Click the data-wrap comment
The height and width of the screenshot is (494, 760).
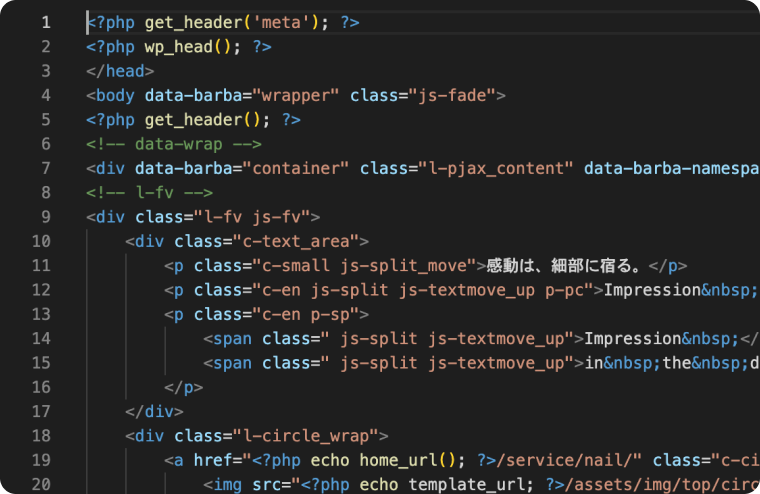coord(174,143)
